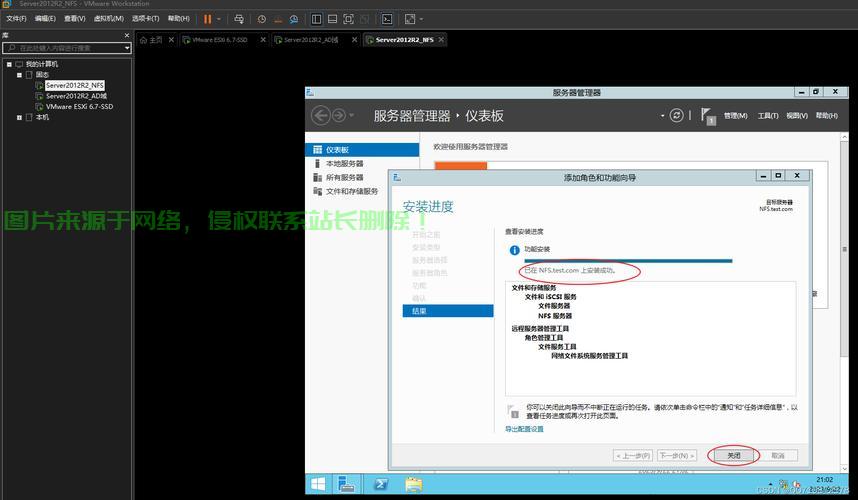Click the stretch guest display icon
The height and width of the screenshot is (500, 858).
(x=409, y=19)
